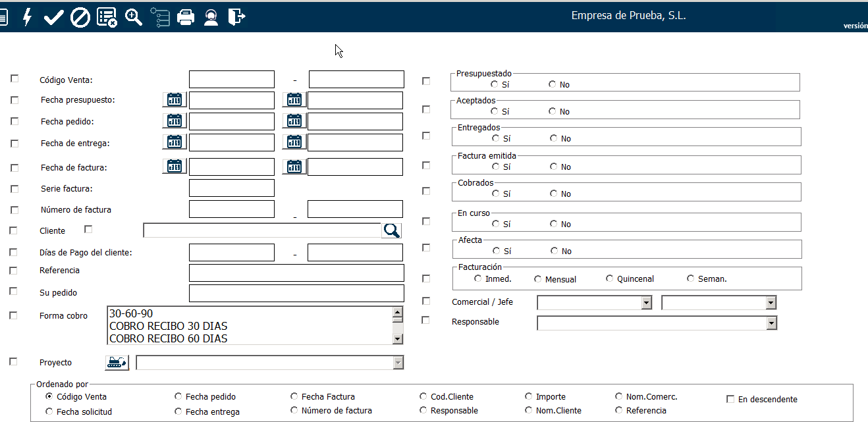The image size is (868, 422).
Task: Select Sí under Presupuestado
Action: tap(495, 84)
